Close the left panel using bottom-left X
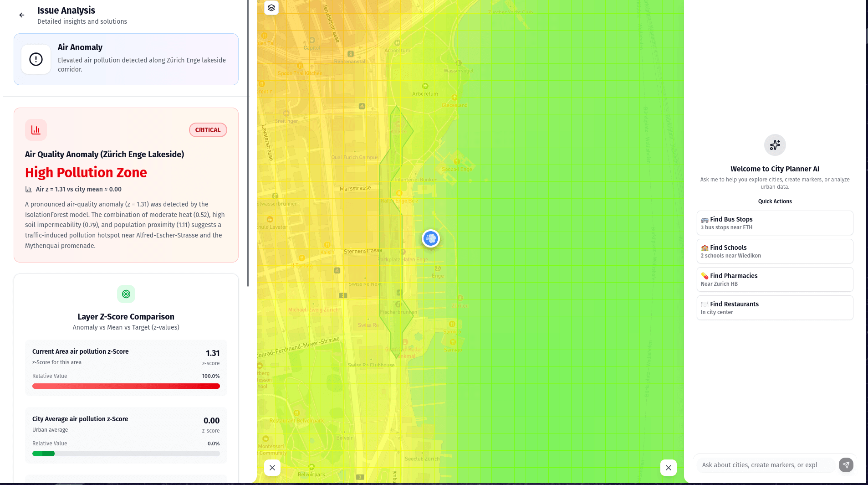 click(272, 468)
